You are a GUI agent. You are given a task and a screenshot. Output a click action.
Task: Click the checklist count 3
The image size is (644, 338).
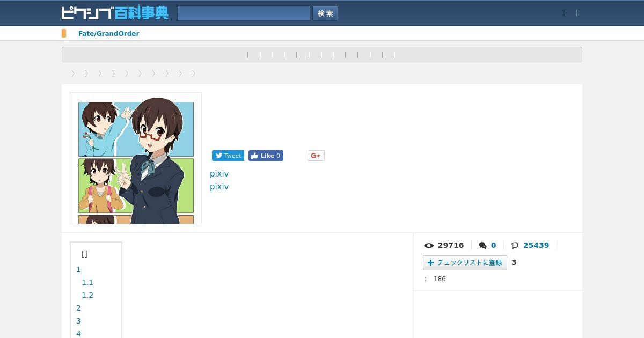pos(514,262)
